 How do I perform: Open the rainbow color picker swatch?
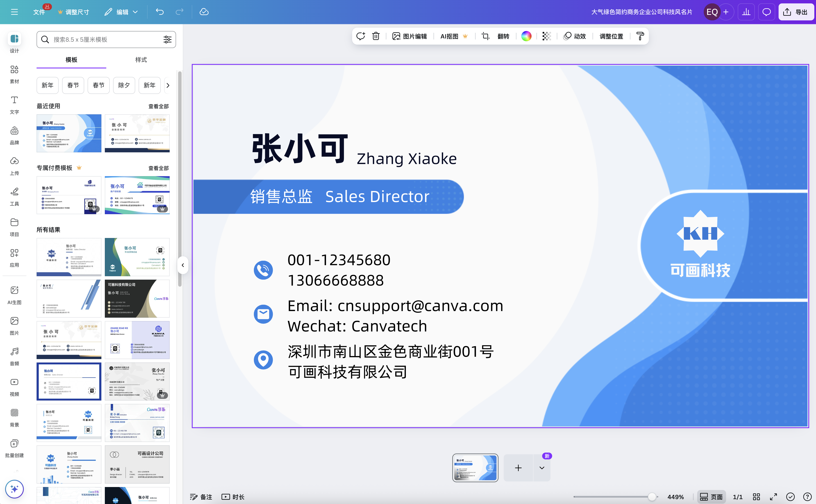526,36
